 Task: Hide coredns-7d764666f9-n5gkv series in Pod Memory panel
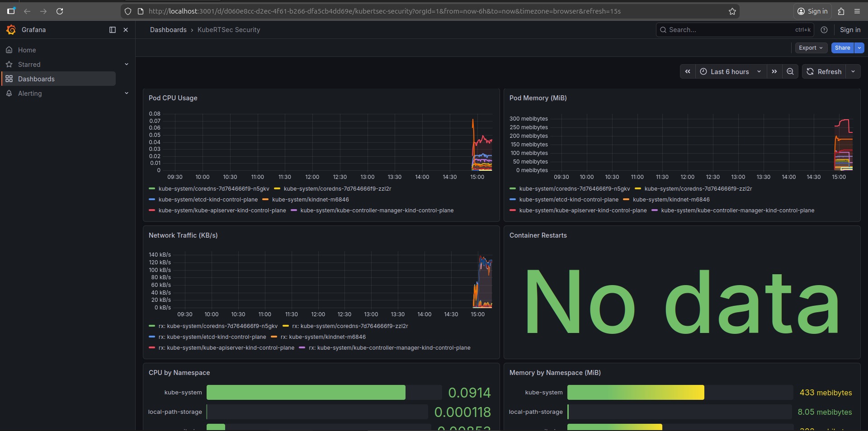coord(574,188)
